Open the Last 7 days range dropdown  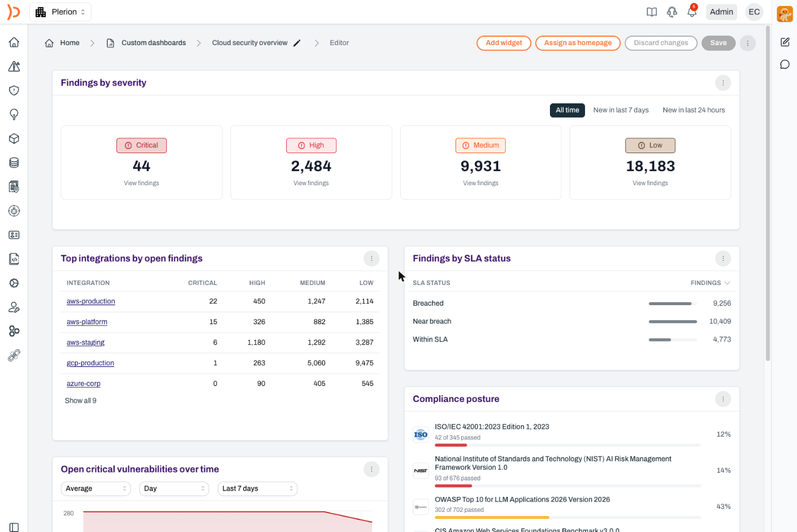click(x=257, y=488)
